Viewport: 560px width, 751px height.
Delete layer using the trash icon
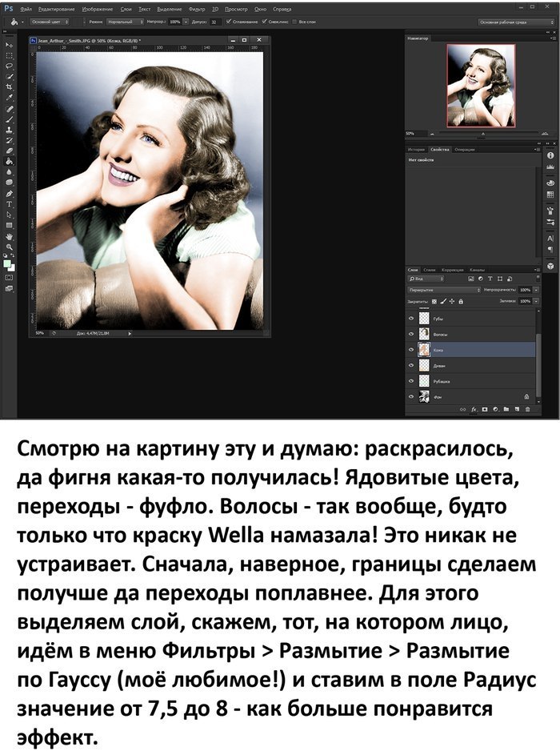tap(528, 408)
